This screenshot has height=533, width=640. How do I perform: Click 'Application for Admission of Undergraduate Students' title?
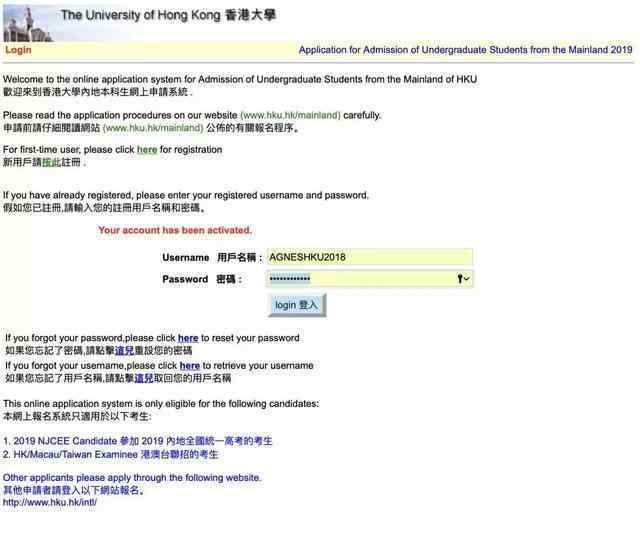click(465, 50)
